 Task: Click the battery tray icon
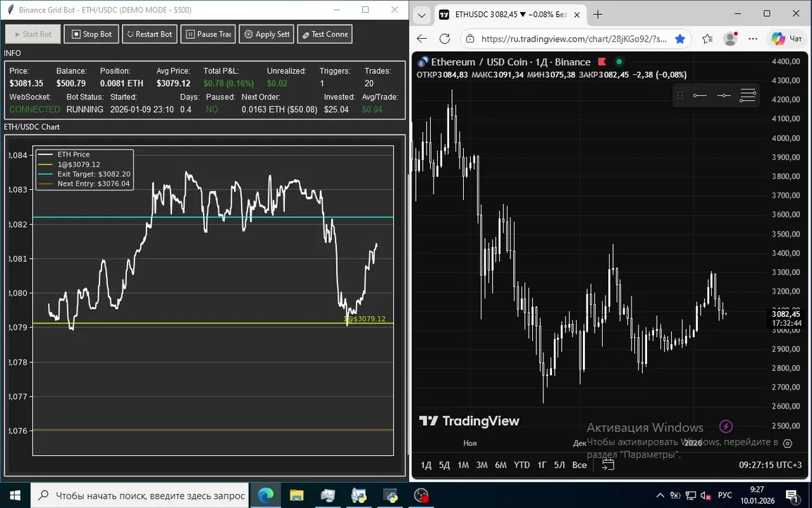tap(675, 495)
